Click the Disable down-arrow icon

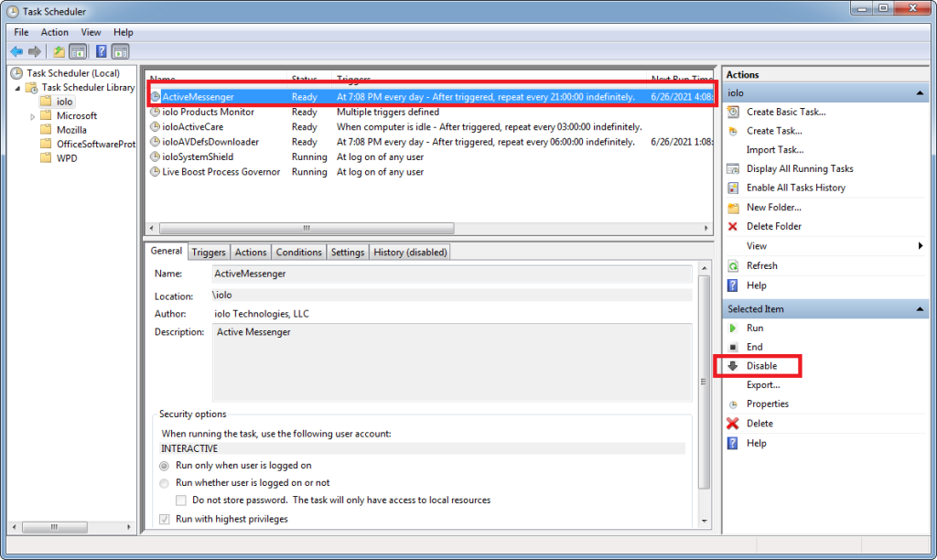tap(733, 366)
